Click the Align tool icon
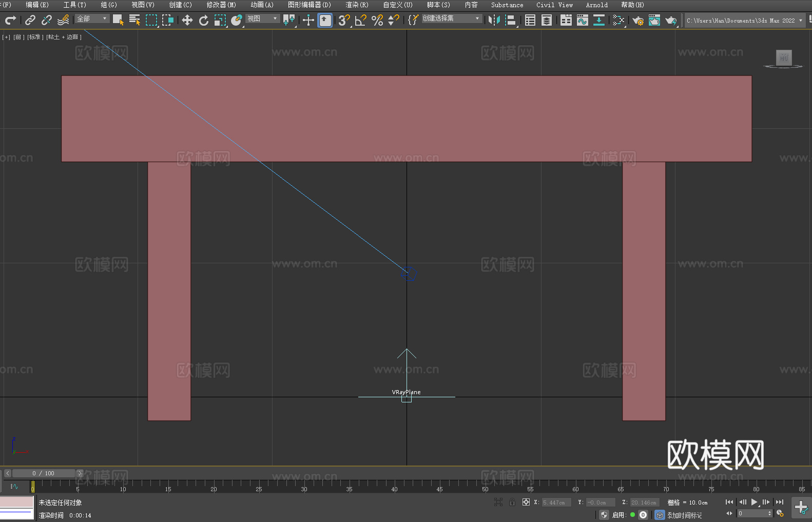 coord(511,20)
